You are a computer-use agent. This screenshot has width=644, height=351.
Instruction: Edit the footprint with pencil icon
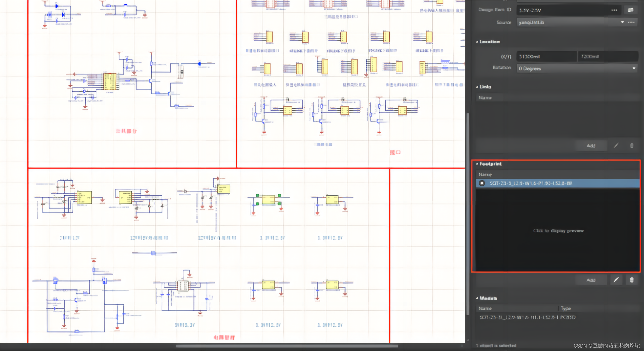coord(616,280)
